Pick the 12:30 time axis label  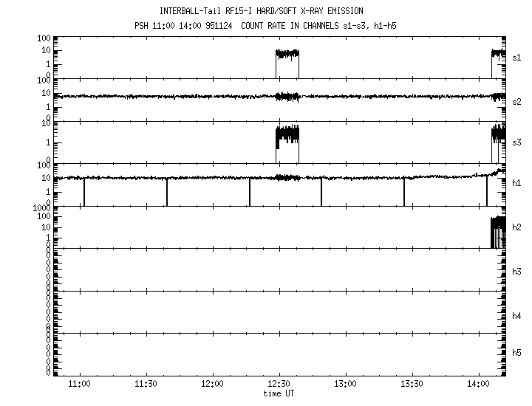point(279,384)
